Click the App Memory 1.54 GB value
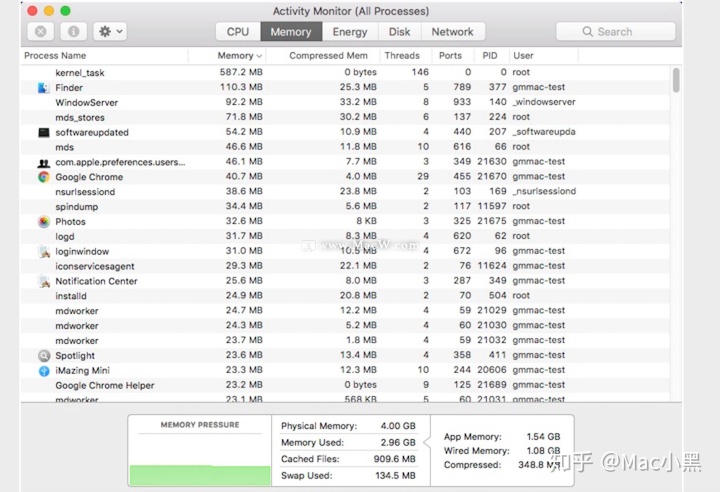The height and width of the screenshot is (492, 720). tap(543, 436)
